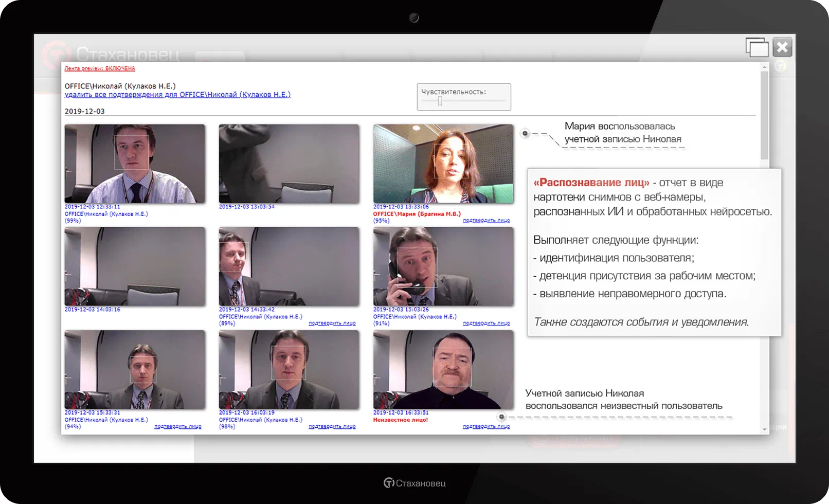Viewport: 829px width, 504px height.
Task: Click the scrollbar up arrow
Action: pos(765,67)
